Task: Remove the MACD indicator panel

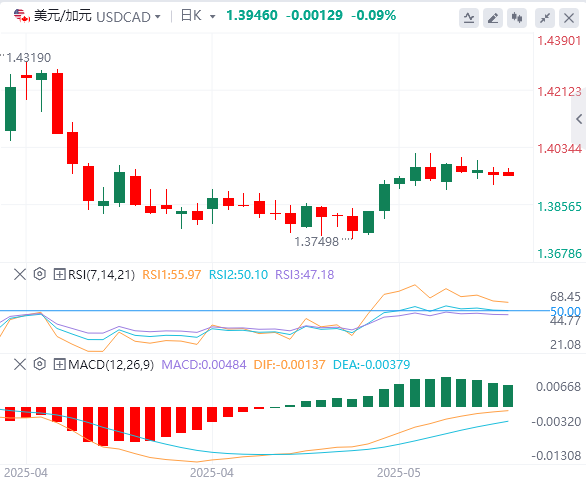Action: click(x=19, y=364)
